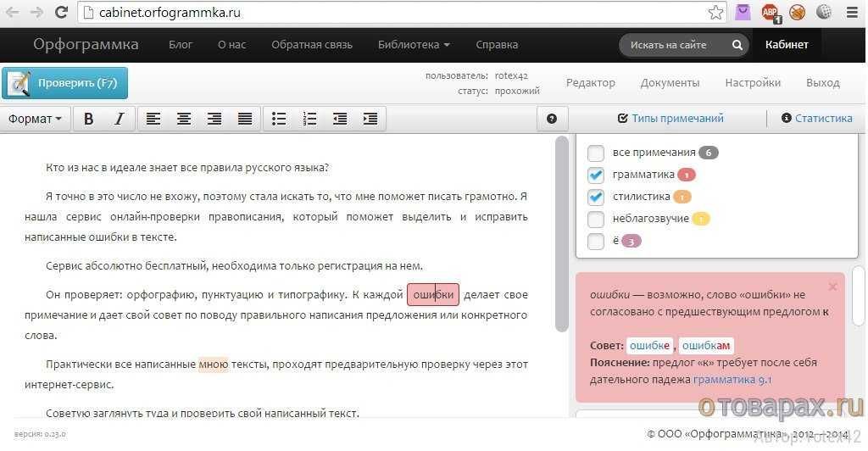The width and height of the screenshot is (868, 451).
Task: Open the Кабинет section
Action: click(787, 45)
